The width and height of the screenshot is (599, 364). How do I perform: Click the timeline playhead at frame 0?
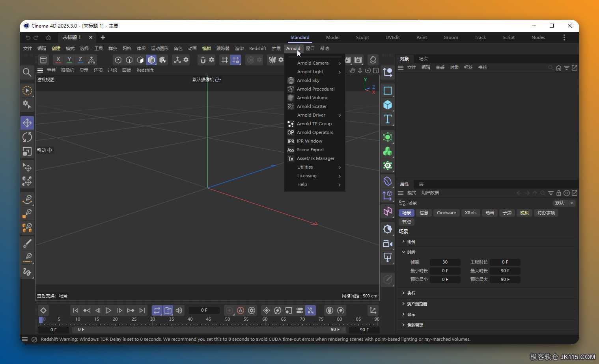click(41, 320)
